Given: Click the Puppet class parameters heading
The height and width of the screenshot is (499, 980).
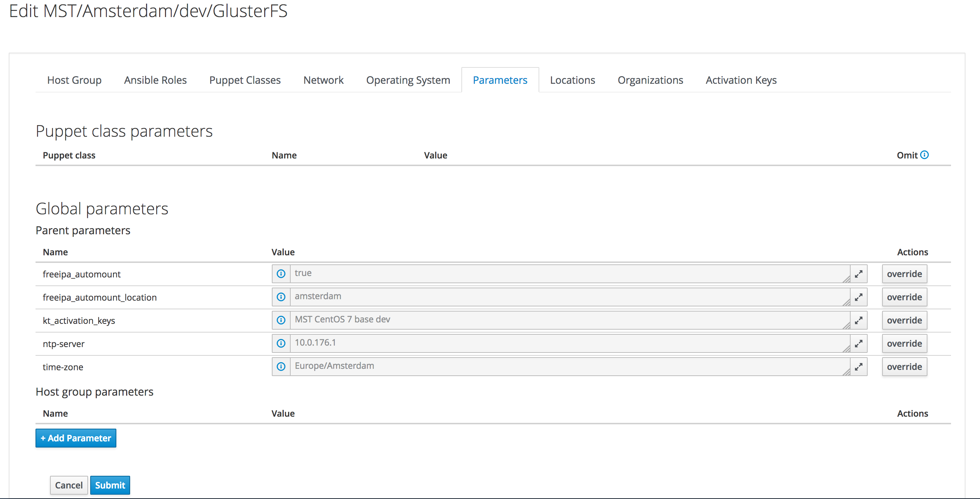Looking at the screenshot, I should click(124, 131).
